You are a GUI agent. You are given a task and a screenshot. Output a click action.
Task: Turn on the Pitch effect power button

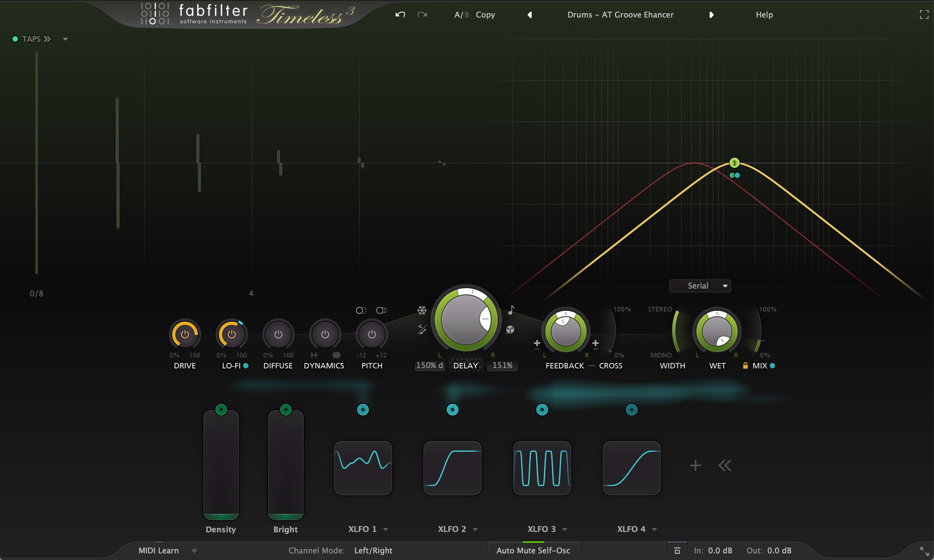(x=372, y=335)
